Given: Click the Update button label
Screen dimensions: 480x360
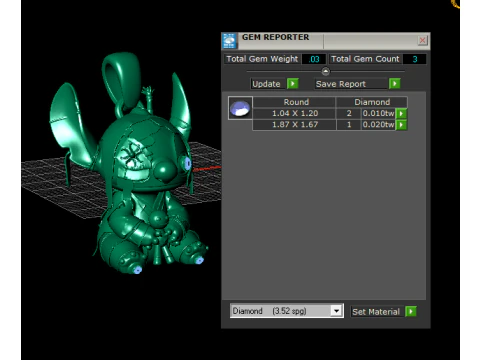Looking at the screenshot, I should (x=266, y=84).
